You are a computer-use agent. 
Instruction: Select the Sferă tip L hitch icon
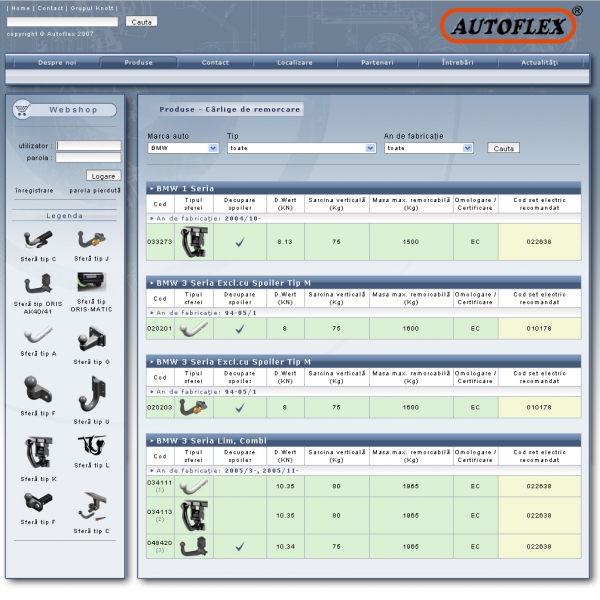click(92, 445)
